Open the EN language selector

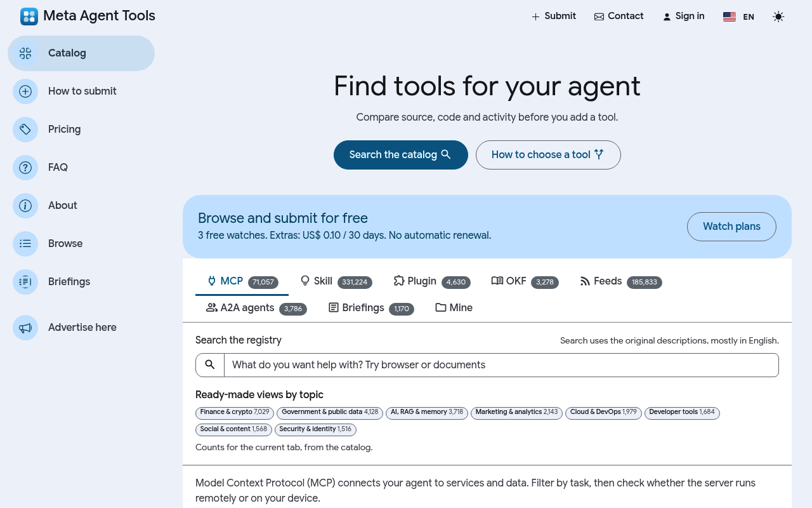[x=738, y=17]
